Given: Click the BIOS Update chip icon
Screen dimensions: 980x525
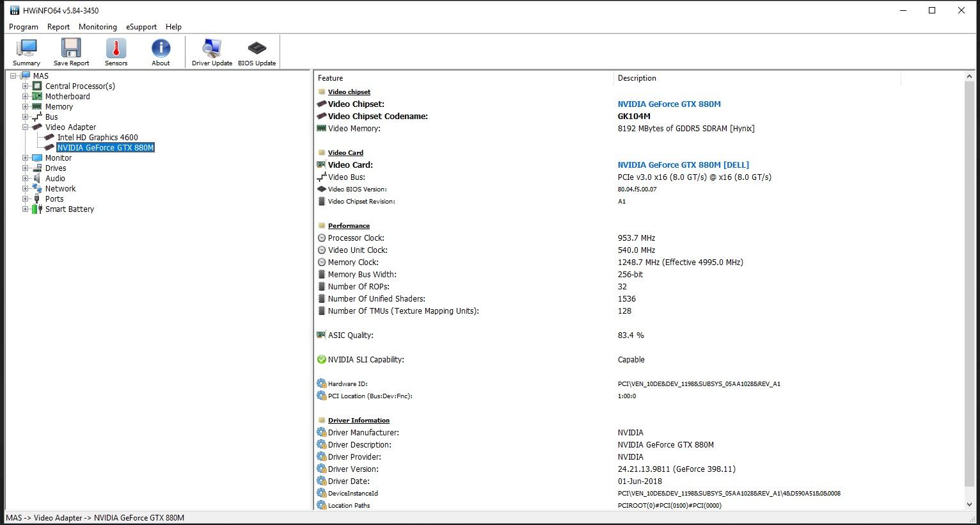Looking at the screenshot, I should point(257,51).
